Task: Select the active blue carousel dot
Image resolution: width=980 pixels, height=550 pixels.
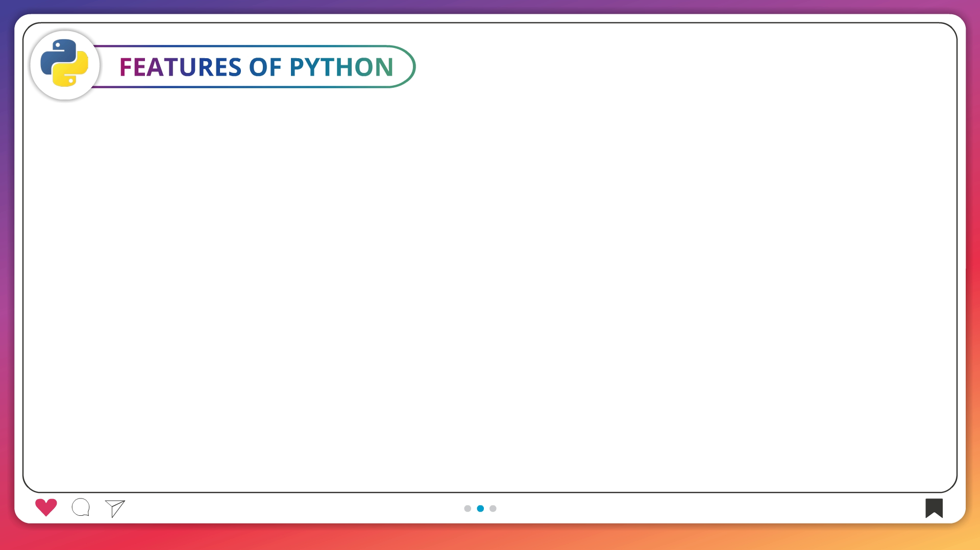Action: [480, 509]
